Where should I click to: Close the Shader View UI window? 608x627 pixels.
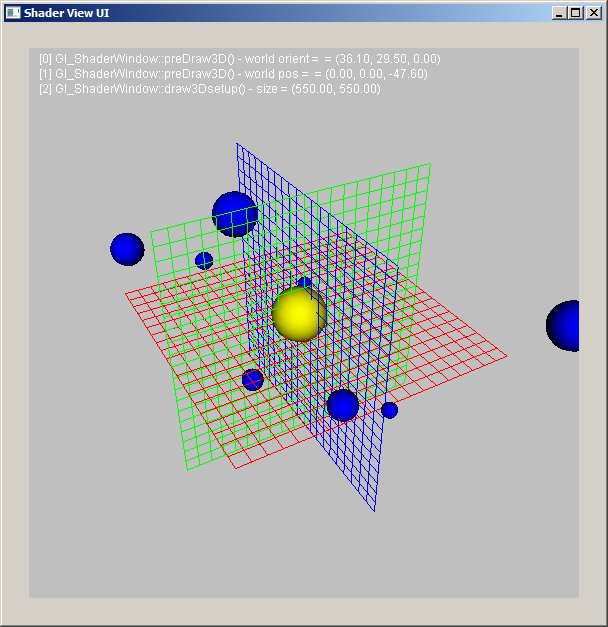593,13
